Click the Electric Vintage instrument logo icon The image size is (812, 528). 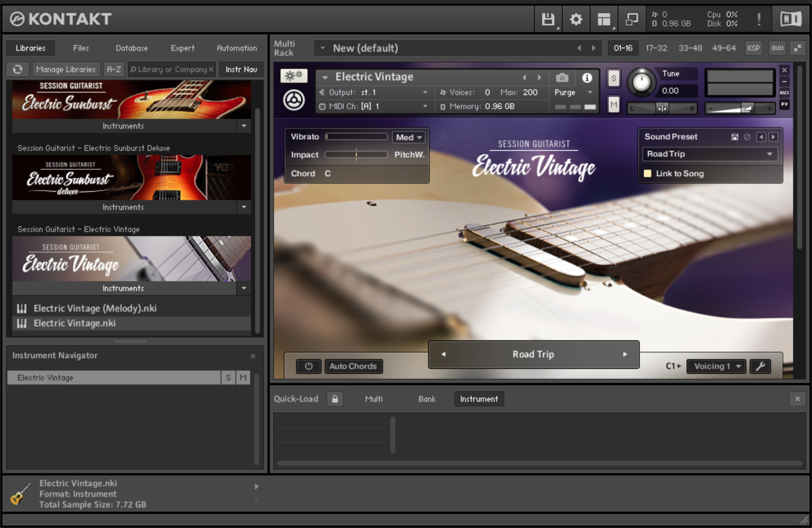click(x=294, y=100)
